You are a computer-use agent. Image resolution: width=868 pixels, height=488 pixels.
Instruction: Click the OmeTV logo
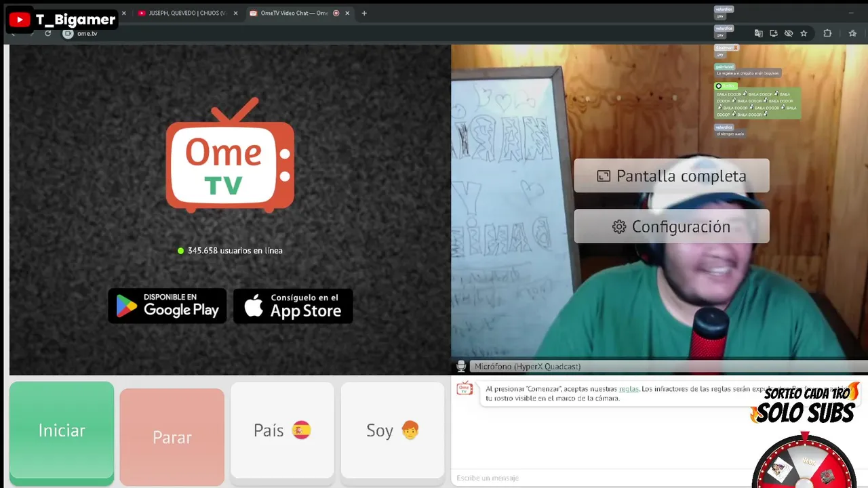coord(230,156)
